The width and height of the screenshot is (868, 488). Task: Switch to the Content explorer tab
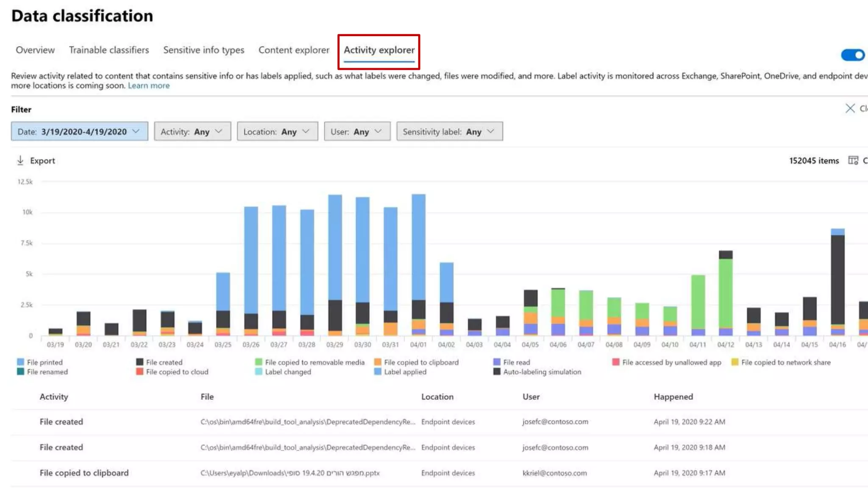click(x=294, y=50)
